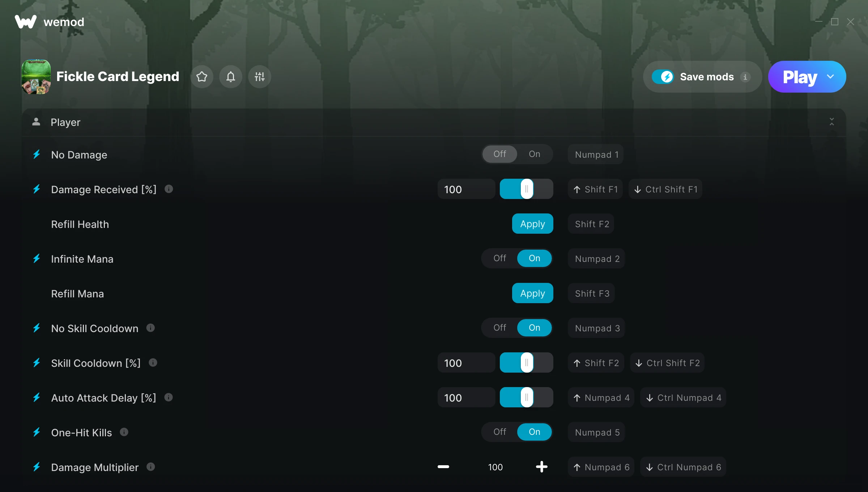Click the Auto Attack Delay value field
Viewport: 868px width, 492px height.
466,397
